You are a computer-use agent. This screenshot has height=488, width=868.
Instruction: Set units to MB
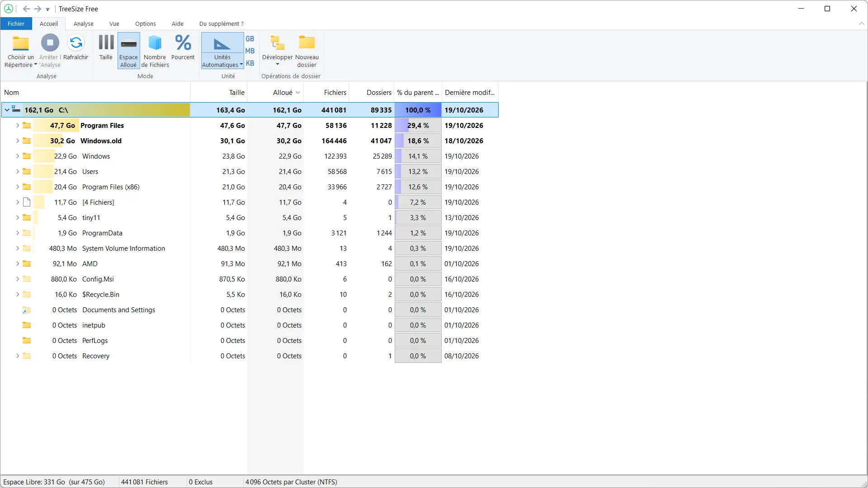click(x=250, y=51)
